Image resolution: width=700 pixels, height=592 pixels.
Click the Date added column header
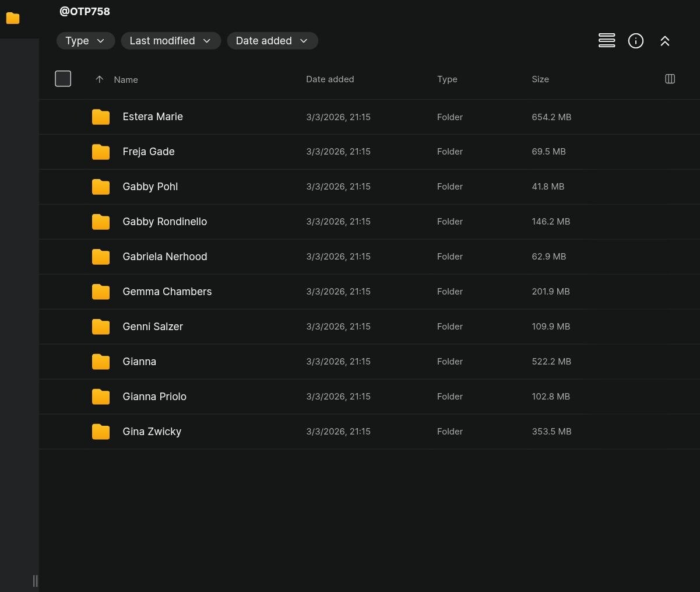(x=330, y=79)
